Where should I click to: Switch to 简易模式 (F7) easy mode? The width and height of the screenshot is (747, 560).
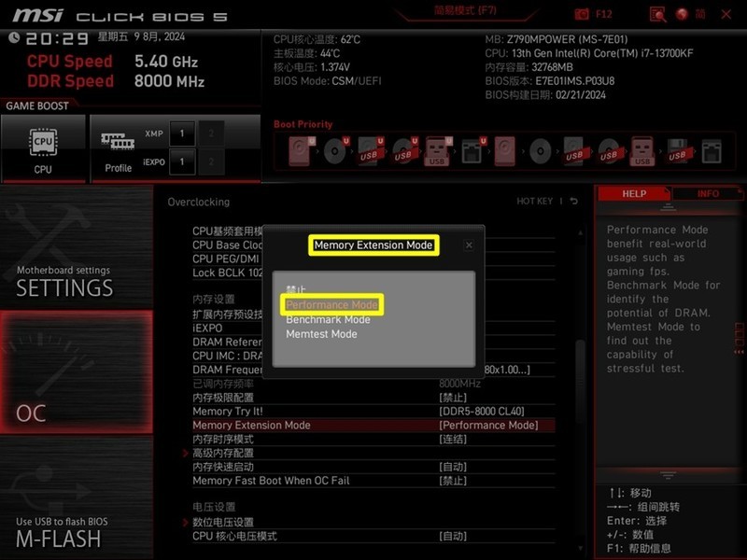465,10
